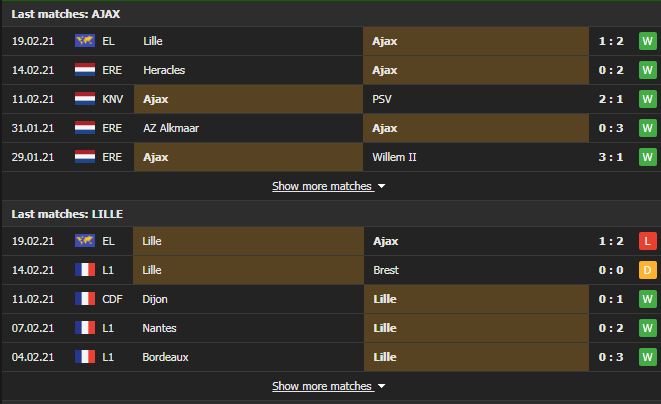Click the Netherlands flag in the KNV Ajax–PSV row
661x404 pixels.
pos(85,99)
